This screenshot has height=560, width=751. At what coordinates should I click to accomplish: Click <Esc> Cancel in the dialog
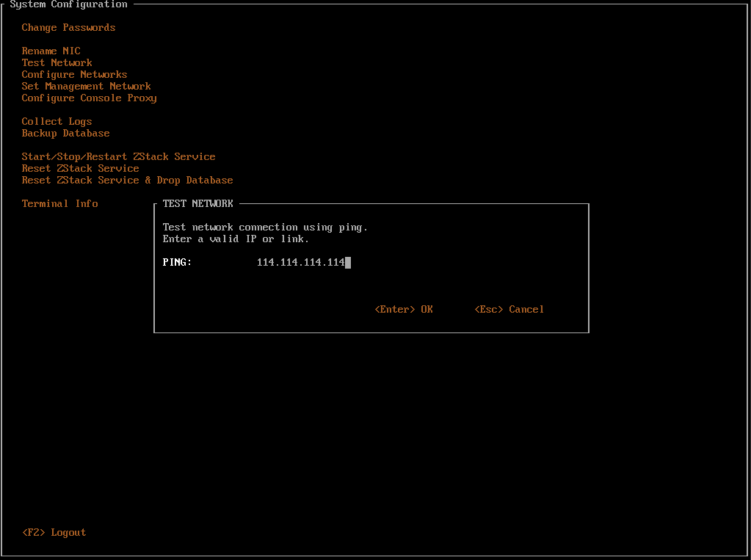coord(509,310)
